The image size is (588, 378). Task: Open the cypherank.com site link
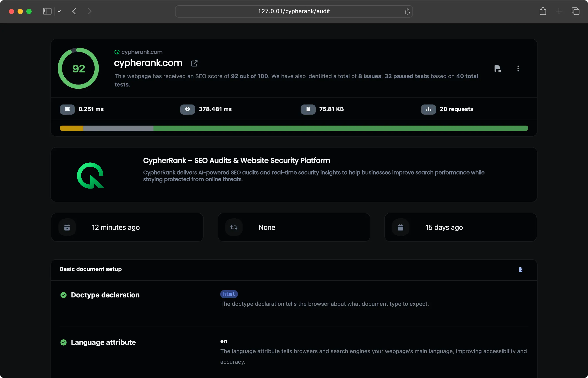pos(142,52)
